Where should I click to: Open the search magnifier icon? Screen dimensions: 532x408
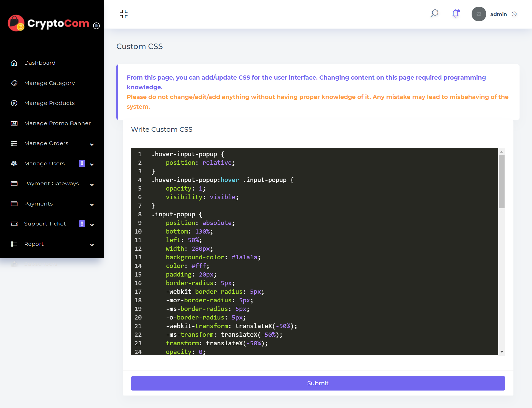coord(434,13)
